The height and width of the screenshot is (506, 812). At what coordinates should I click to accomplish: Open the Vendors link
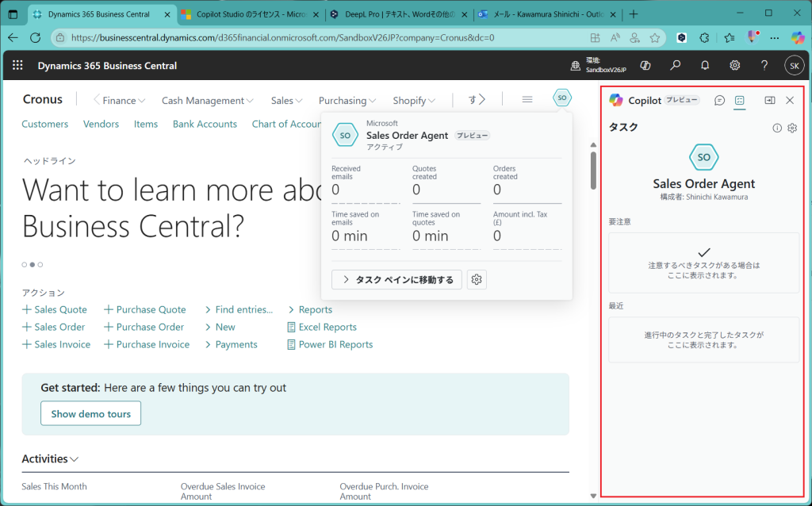pos(101,124)
